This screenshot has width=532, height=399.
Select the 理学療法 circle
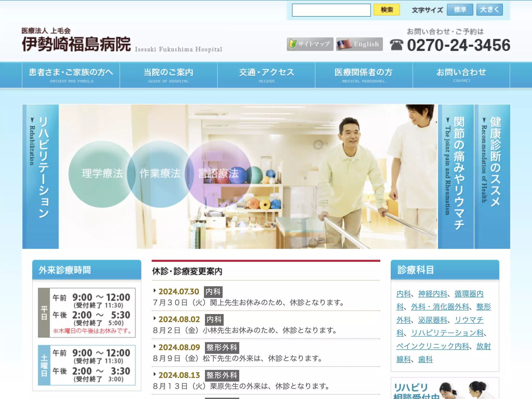point(102,174)
